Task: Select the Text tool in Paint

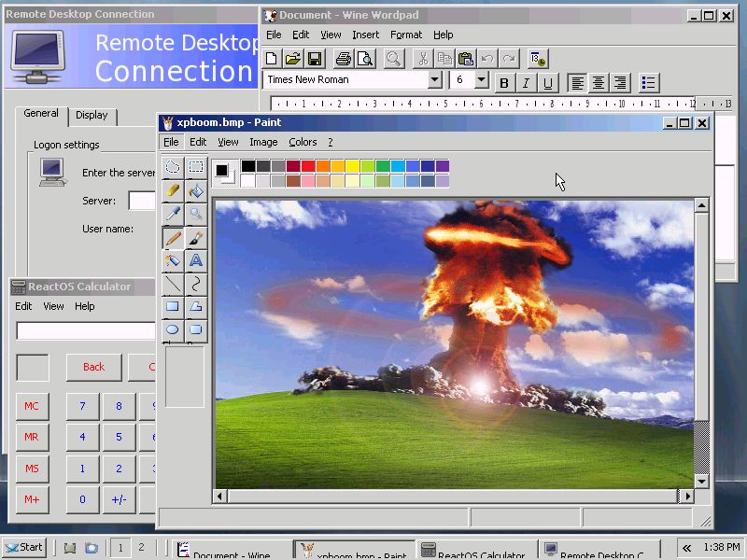Action: (194, 260)
